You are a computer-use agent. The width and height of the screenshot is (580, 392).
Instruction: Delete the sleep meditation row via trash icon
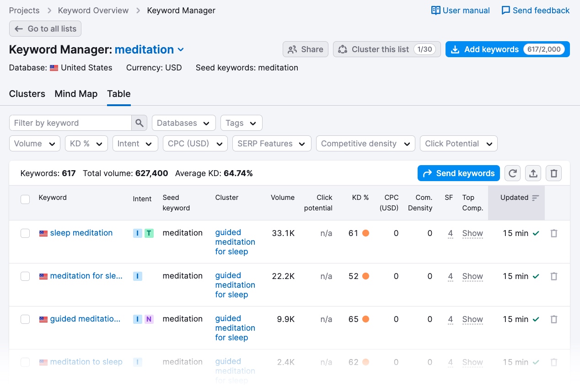(553, 233)
